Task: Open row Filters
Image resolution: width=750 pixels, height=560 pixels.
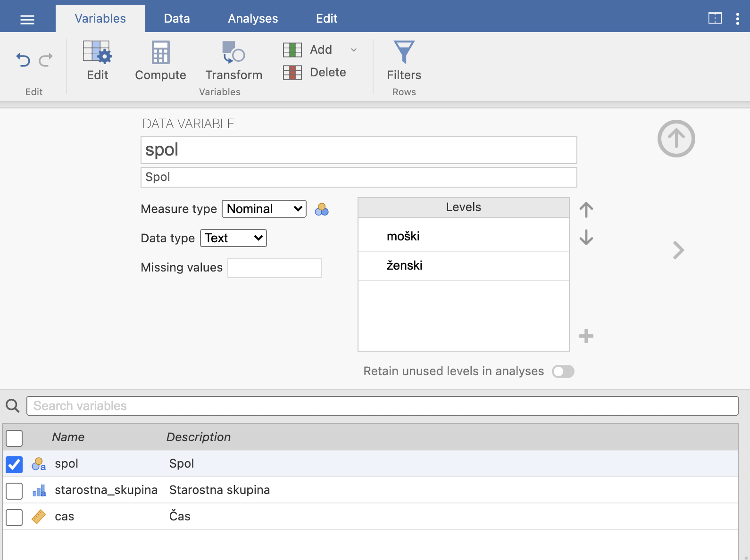Action: [404, 61]
